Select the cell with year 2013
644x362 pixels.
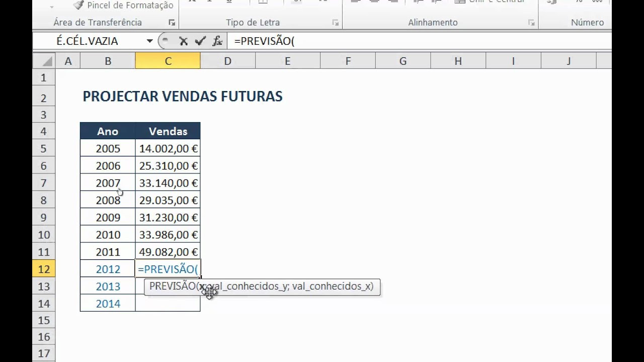point(108,286)
